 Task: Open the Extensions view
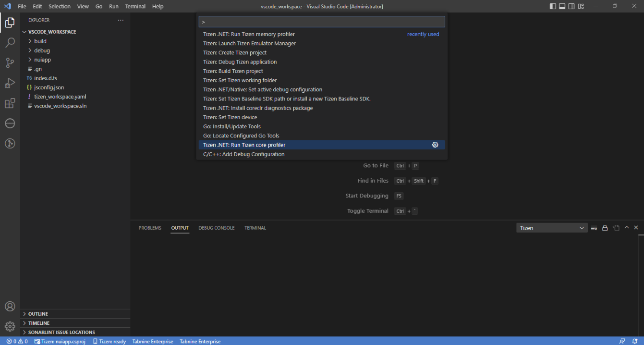[x=10, y=103]
